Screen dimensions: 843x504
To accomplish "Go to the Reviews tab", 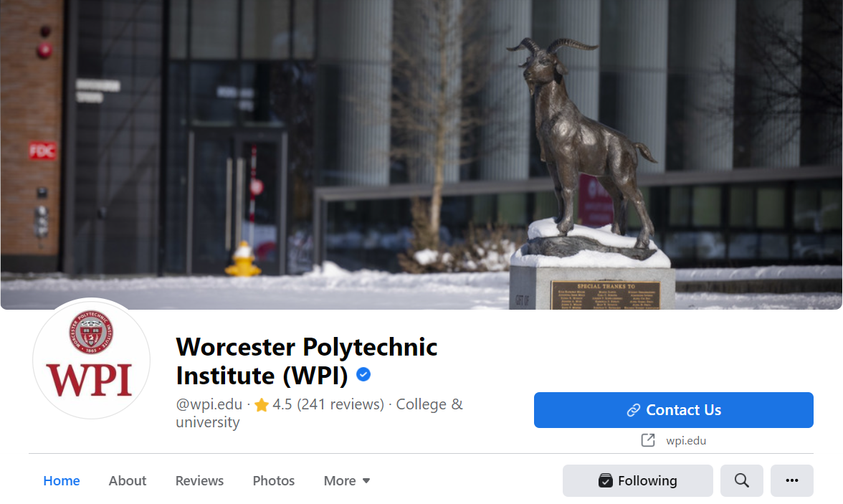I will [199, 481].
